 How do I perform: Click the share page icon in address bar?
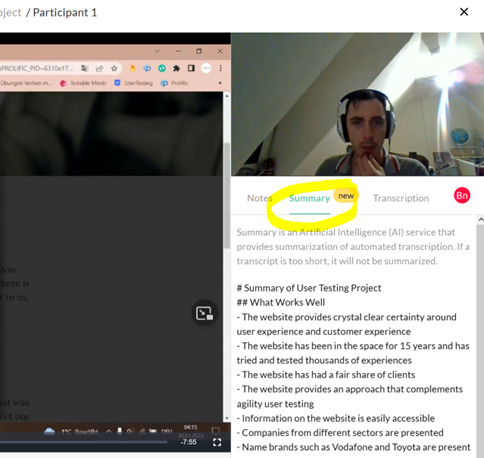pos(99,68)
